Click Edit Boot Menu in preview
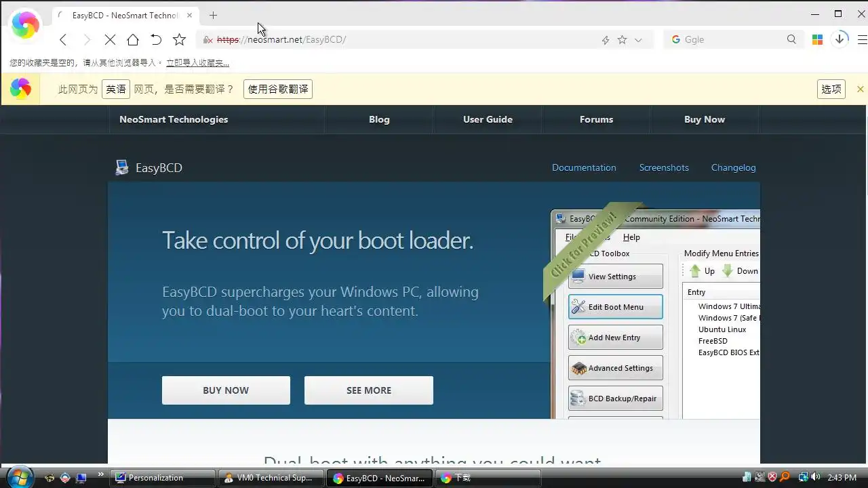 pyautogui.click(x=615, y=307)
